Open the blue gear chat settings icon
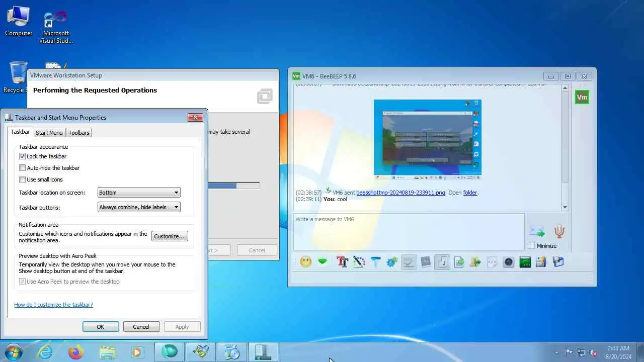 pyautogui.click(x=392, y=261)
